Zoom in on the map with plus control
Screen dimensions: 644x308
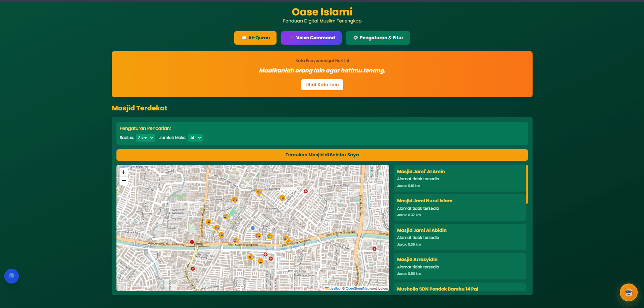click(123, 172)
